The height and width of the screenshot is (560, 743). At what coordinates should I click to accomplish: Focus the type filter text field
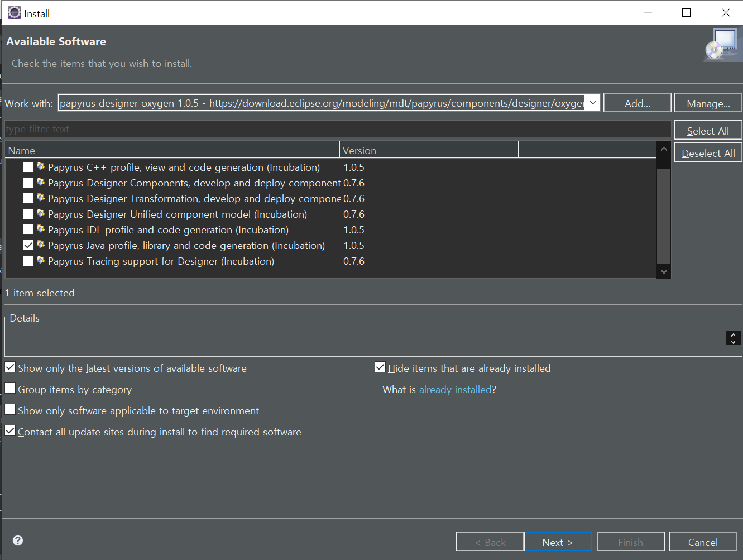click(x=338, y=129)
